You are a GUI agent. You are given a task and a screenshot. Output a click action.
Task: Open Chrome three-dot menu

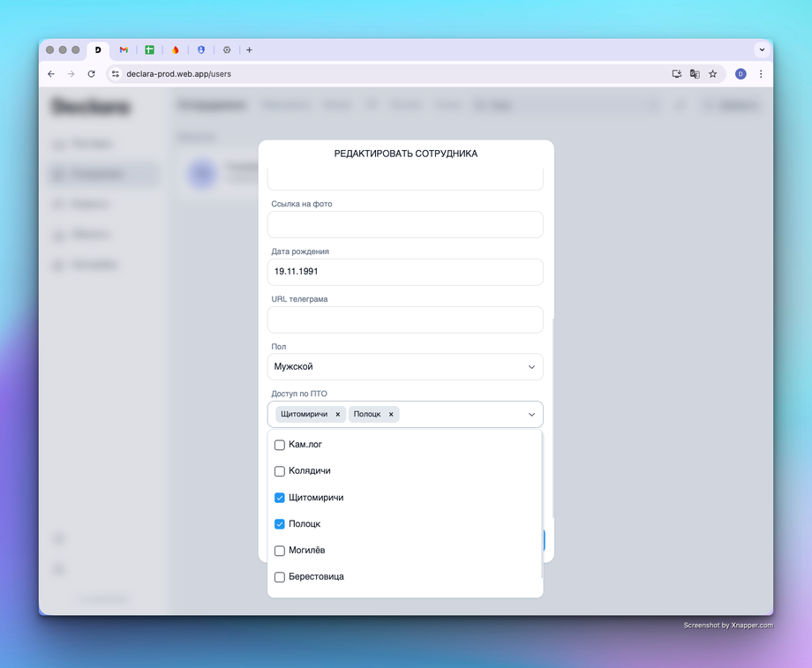point(761,74)
